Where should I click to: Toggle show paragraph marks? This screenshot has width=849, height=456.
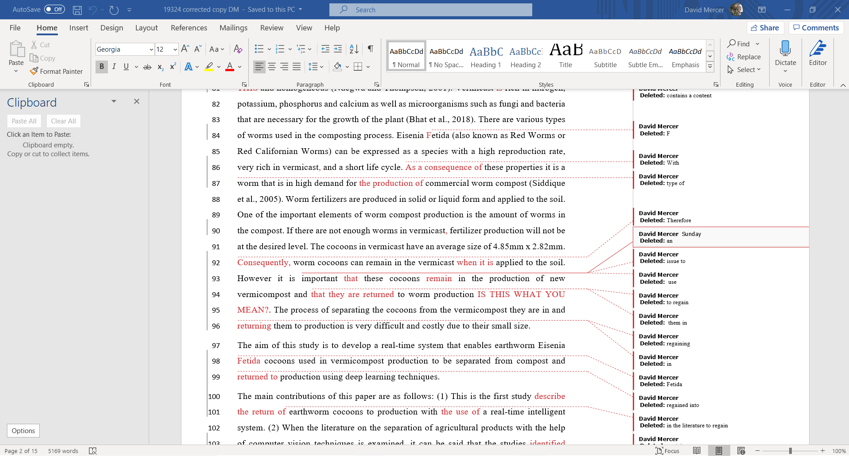point(370,49)
